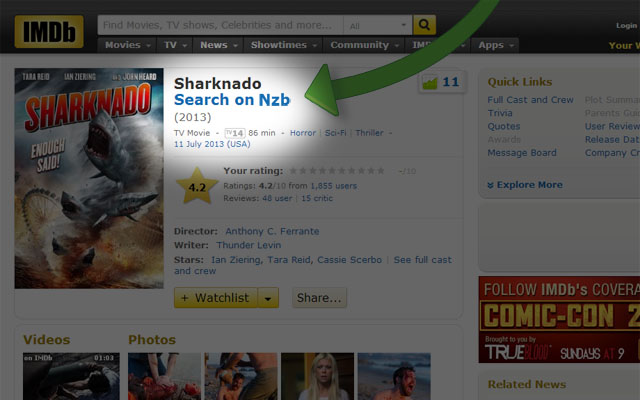The width and height of the screenshot is (640, 400).
Task: Add Sharknado with the Watchlist button
Action: click(x=216, y=298)
